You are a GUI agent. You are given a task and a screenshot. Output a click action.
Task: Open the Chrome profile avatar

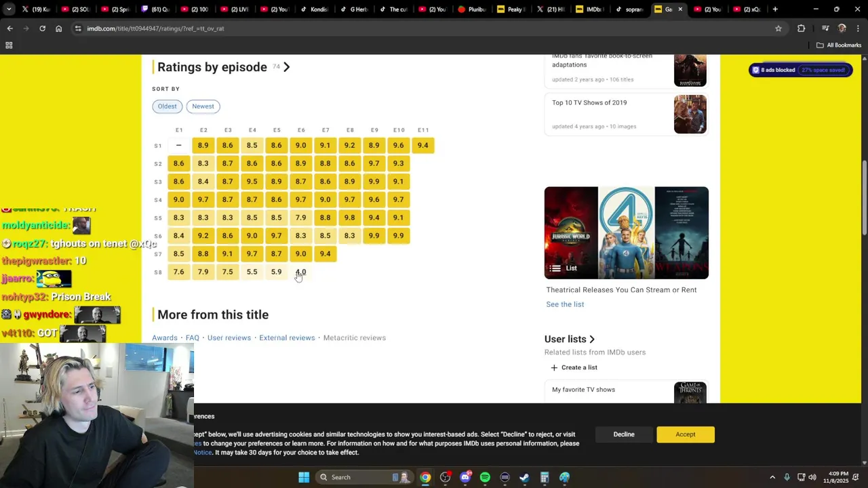click(842, 28)
